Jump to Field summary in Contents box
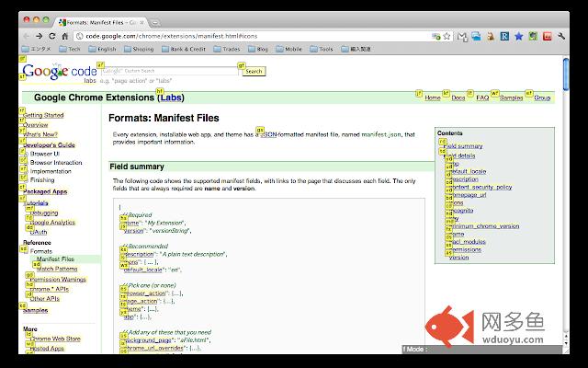 click(463, 146)
